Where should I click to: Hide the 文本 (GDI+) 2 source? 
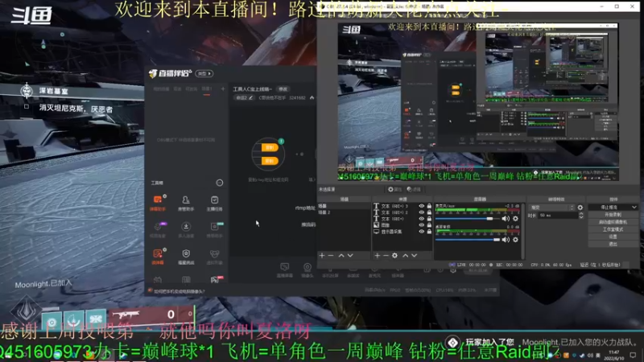pyautogui.click(x=421, y=212)
